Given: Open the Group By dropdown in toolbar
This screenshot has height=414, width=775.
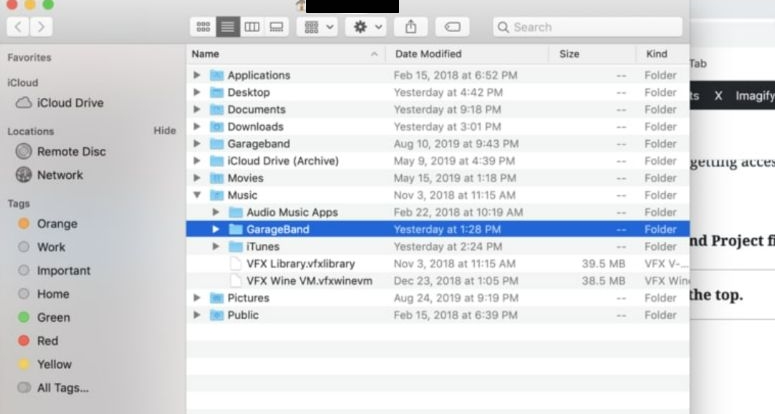Looking at the screenshot, I should (x=319, y=27).
